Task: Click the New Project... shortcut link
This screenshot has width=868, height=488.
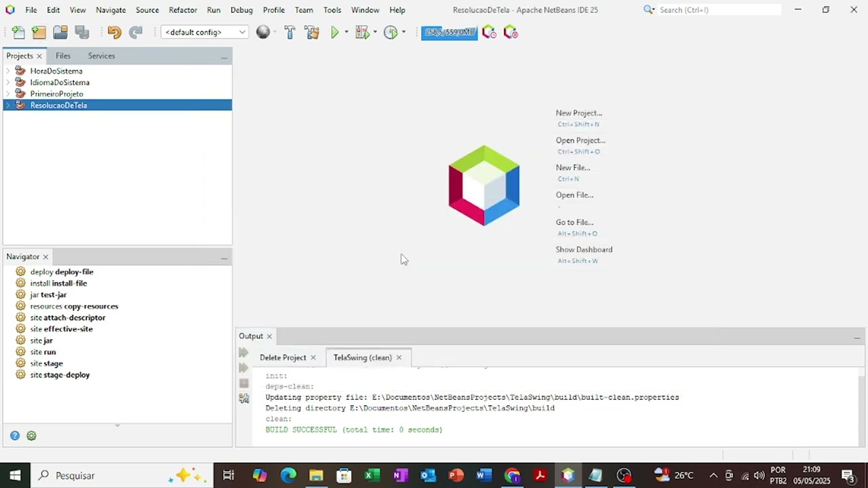Action: [578, 113]
